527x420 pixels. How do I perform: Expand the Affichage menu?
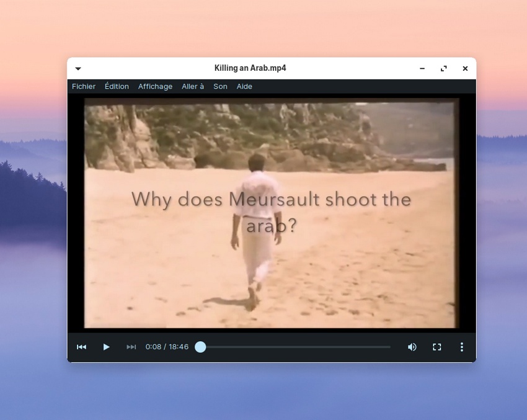pos(155,86)
